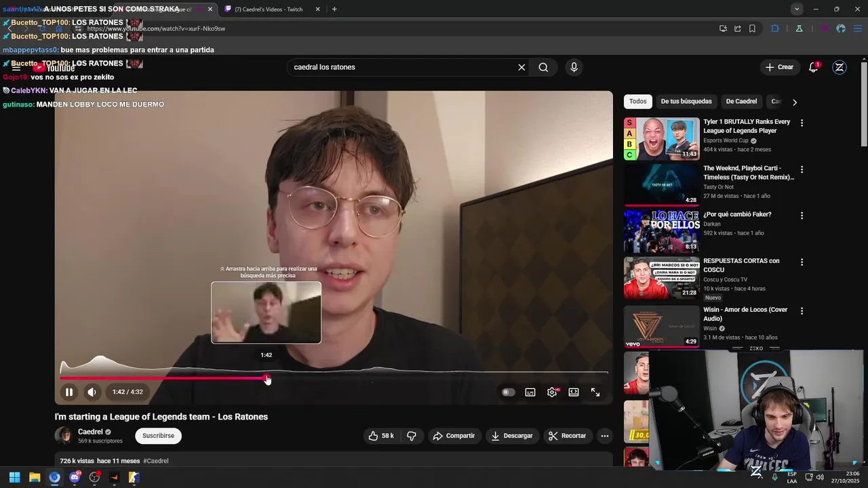This screenshot has height=488, width=868.
Task: Open options for The Weeknd Timeless video
Action: click(802, 169)
